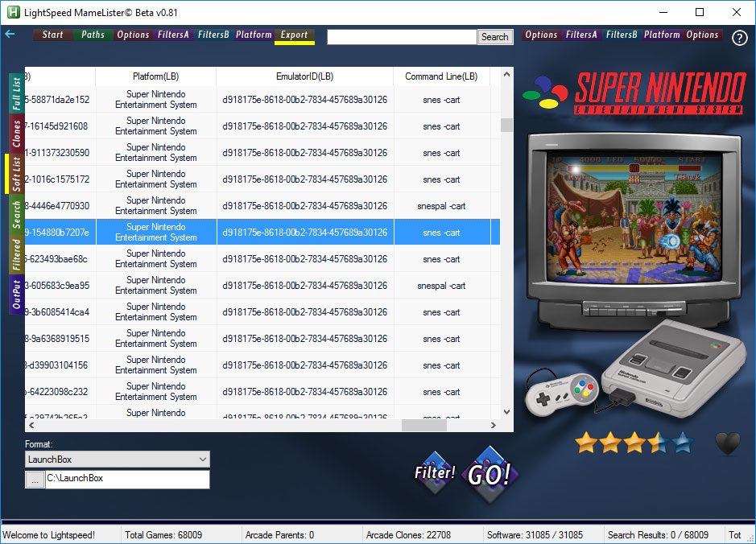Click the horizontal scrollbar thumb under the table
Viewport: 756px width, 544px height.
tap(424, 425)
